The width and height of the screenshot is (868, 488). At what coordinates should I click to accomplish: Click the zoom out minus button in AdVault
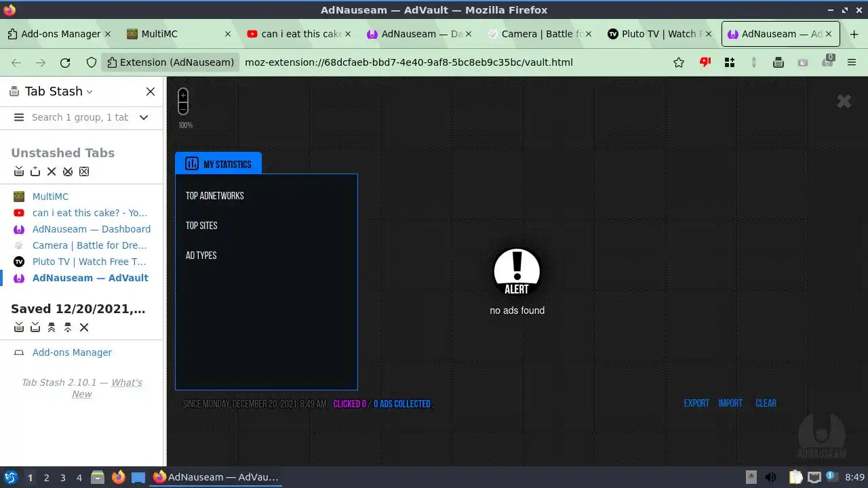(183, 108)
